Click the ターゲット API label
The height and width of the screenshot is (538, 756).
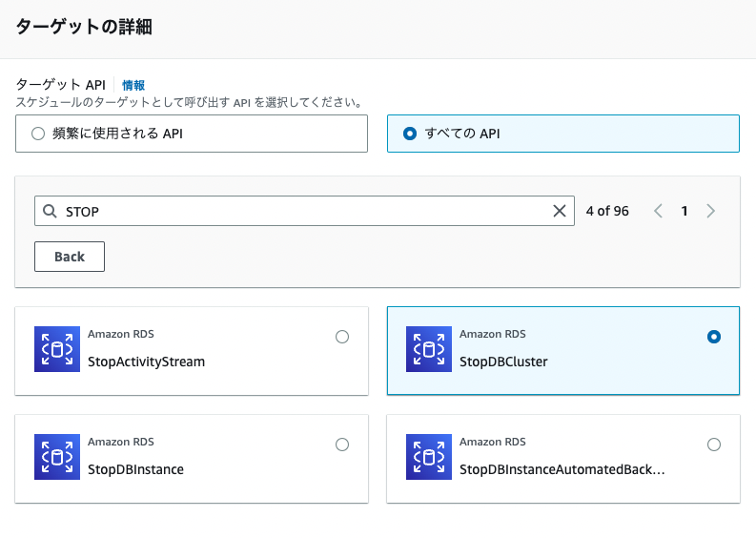coord(61,85)
